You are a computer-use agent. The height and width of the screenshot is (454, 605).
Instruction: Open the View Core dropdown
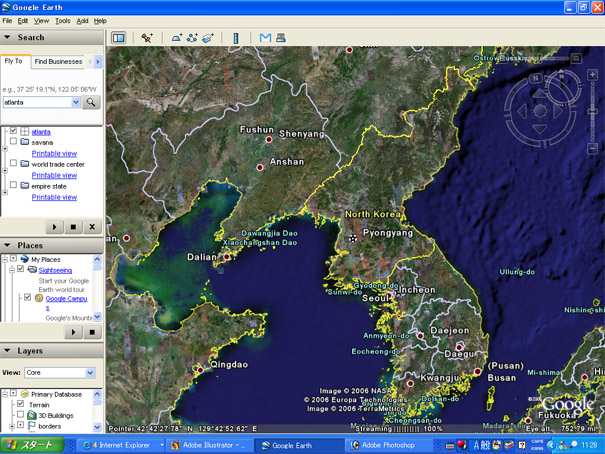coord(60,373)
